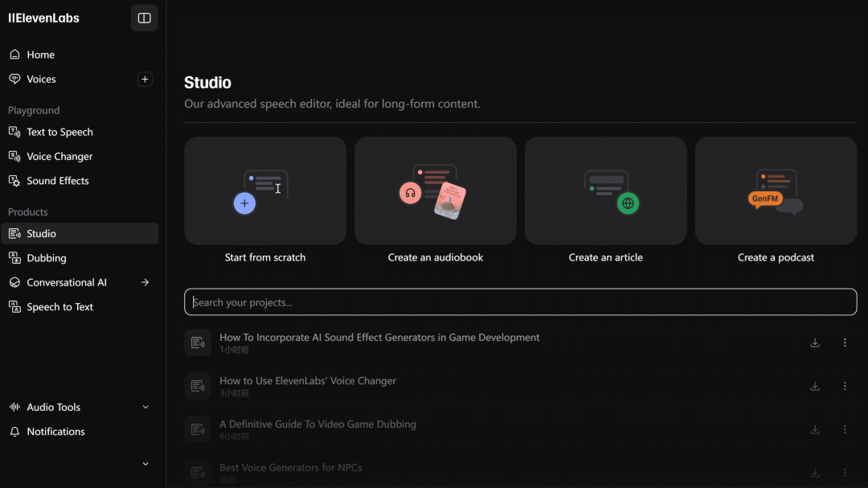
Task: Toggle the sidebar collapse button
Action: [x=144, y=18]
